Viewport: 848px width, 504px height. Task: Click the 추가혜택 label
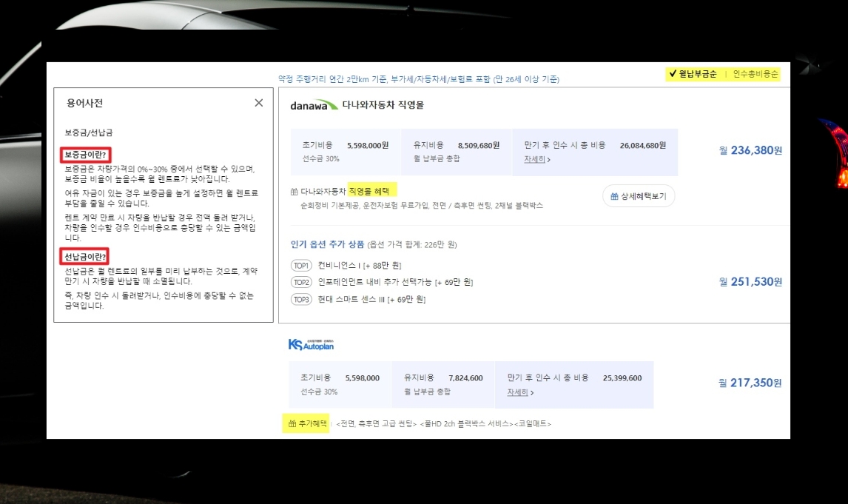pos(312,424)
